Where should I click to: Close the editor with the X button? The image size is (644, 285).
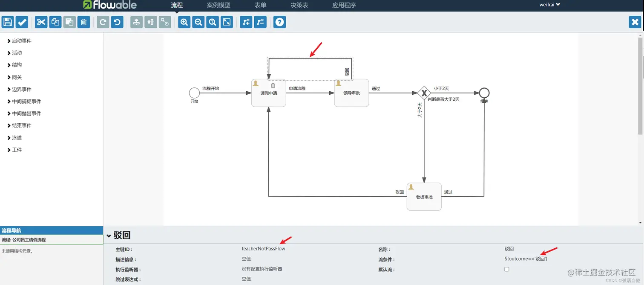635,22
